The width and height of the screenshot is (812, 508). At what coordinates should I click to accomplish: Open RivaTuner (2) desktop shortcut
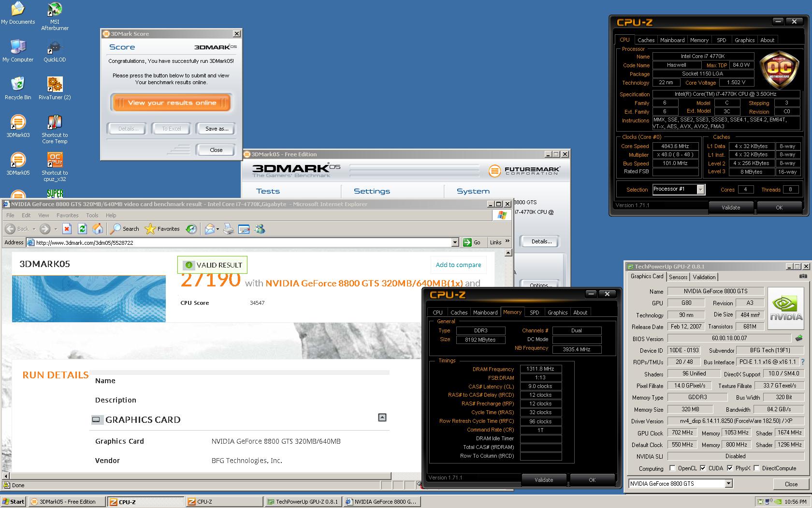[55, 89]
